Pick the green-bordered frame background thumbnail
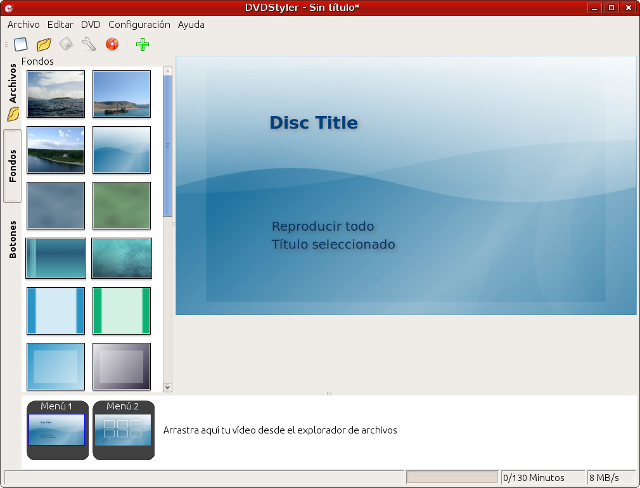Image resolution: width=640 pixels, height=488 pixels. (x=121, y=310)
